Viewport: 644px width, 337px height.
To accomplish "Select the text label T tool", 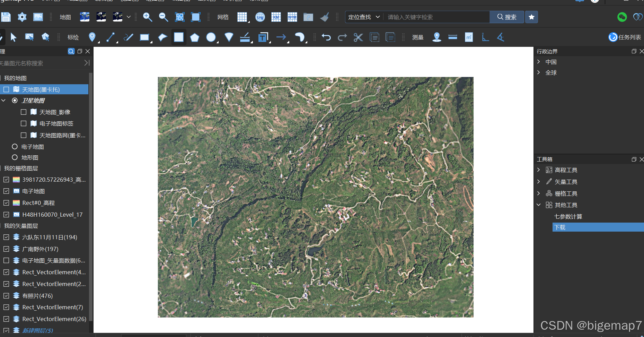I will [x=263, y=37].
